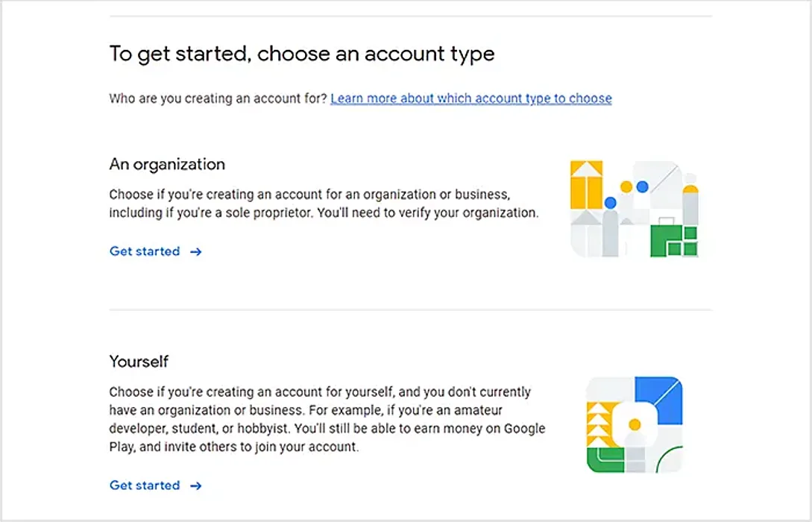Click the Yourself account illustration
This screenshot has height=522, width=812.
635,425
